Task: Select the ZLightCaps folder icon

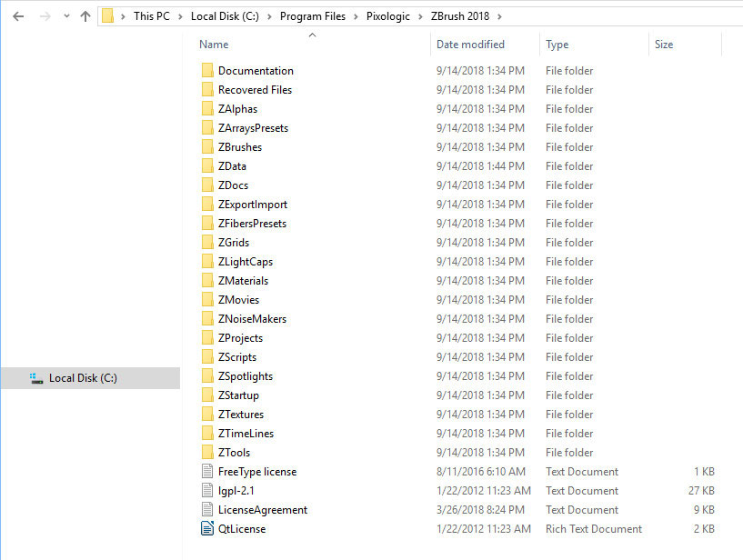Action: [x=207, y=262]
